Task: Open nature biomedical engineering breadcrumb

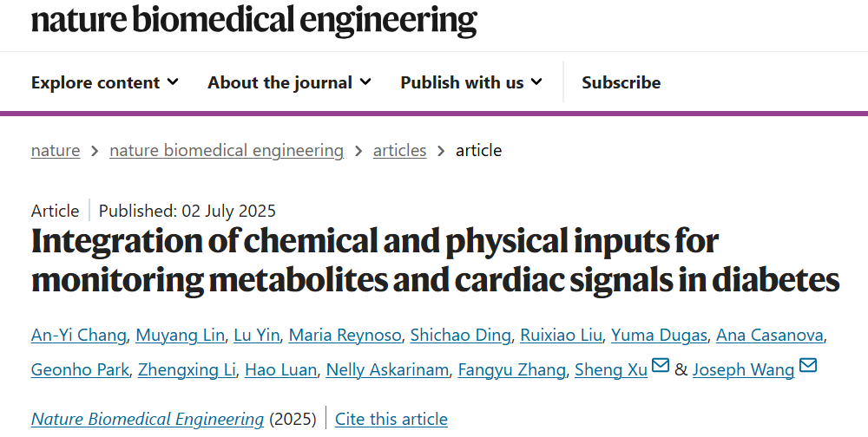Action: pos(227,150)
